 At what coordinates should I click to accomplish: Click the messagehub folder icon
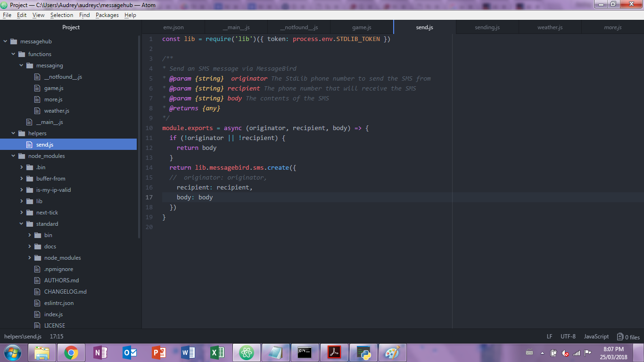coord(14,41)
